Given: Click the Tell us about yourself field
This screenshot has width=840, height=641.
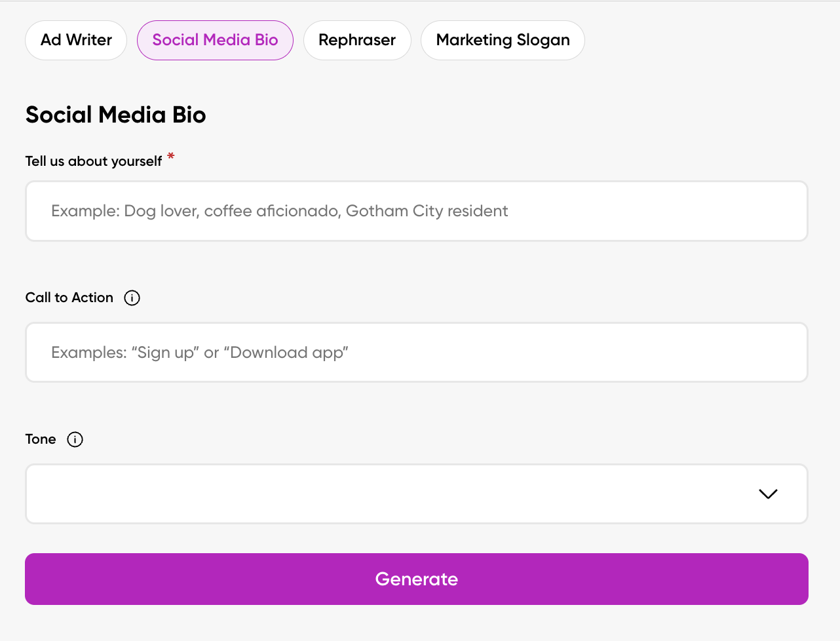Looking at the screenshot, I should 417,211.
